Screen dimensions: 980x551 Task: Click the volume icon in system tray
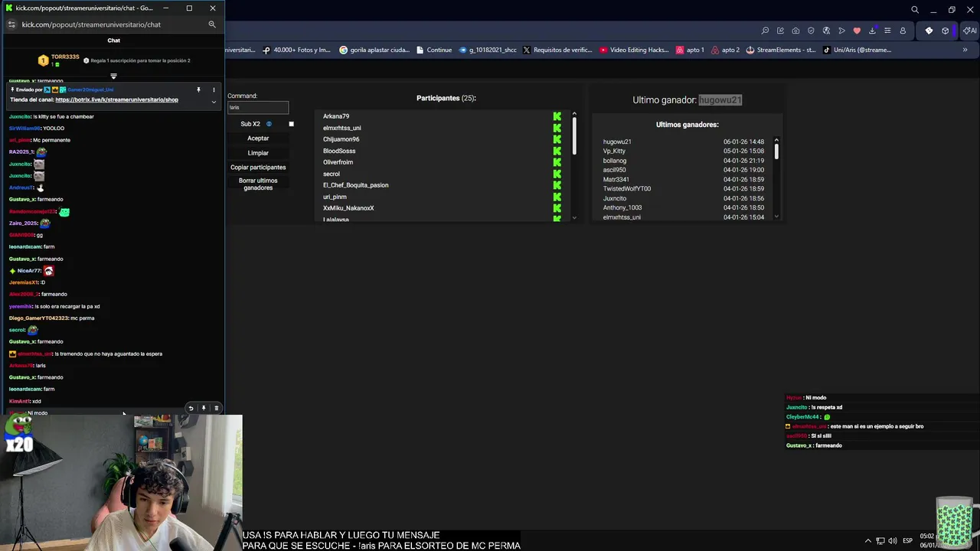point(892,540)
